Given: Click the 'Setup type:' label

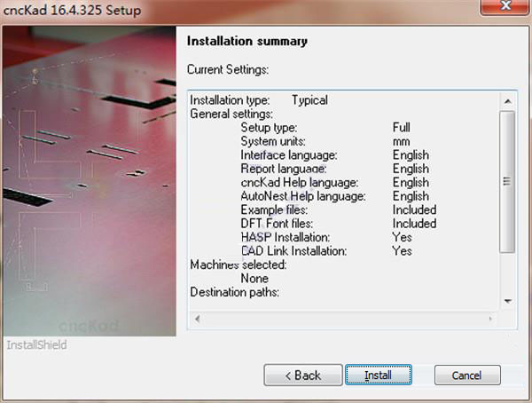Looking at the screenshot, I should 269,128.
